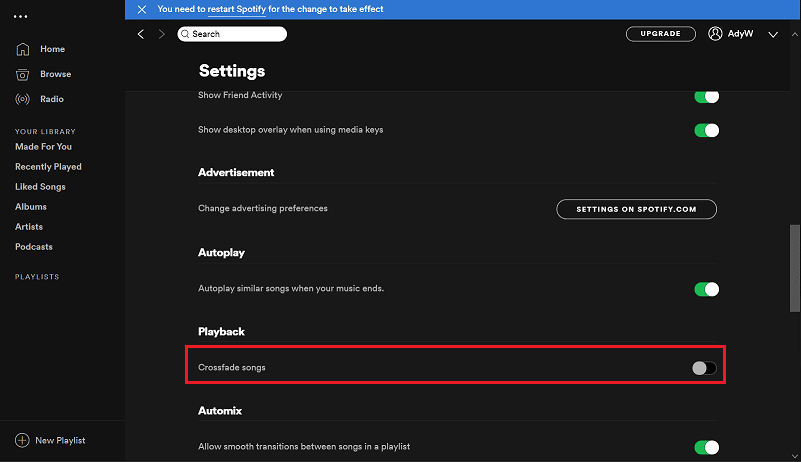Click the Automix section heading
This screenshot has width=801, height=462.
click(x=220, y=411)
